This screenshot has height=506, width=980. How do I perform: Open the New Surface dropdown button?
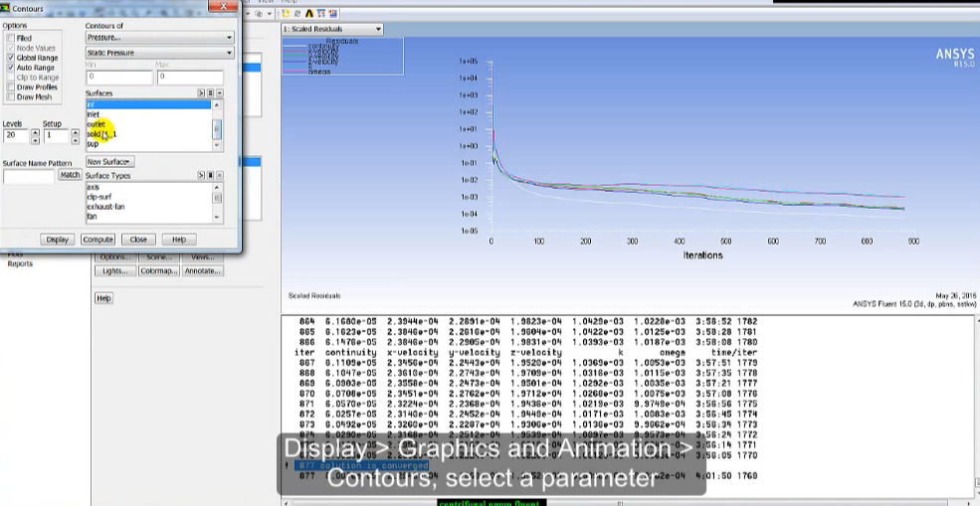tap(110, 162)
